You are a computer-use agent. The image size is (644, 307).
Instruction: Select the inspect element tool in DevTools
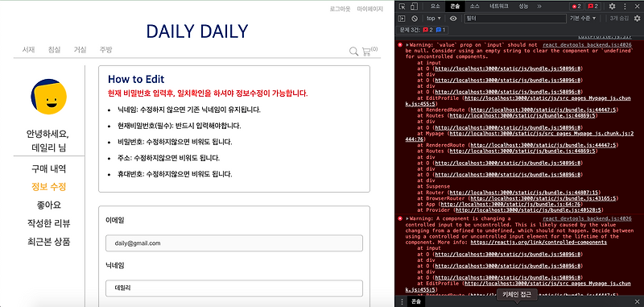click(x=402, y=6)
